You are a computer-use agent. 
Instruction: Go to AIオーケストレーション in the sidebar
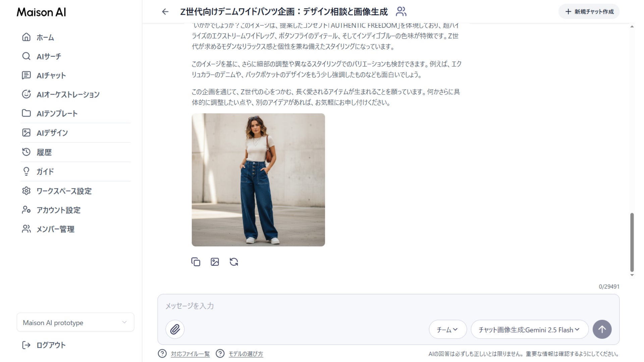click(61, 95)
